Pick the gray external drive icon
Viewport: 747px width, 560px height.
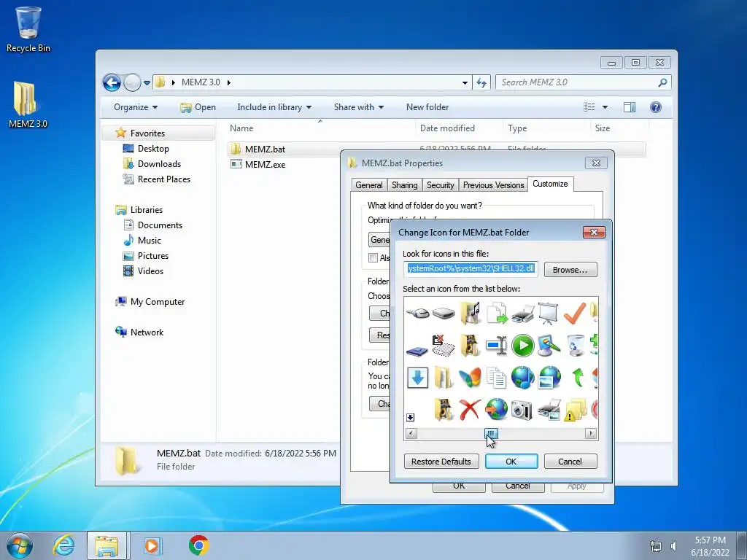(x=444, y=314)
